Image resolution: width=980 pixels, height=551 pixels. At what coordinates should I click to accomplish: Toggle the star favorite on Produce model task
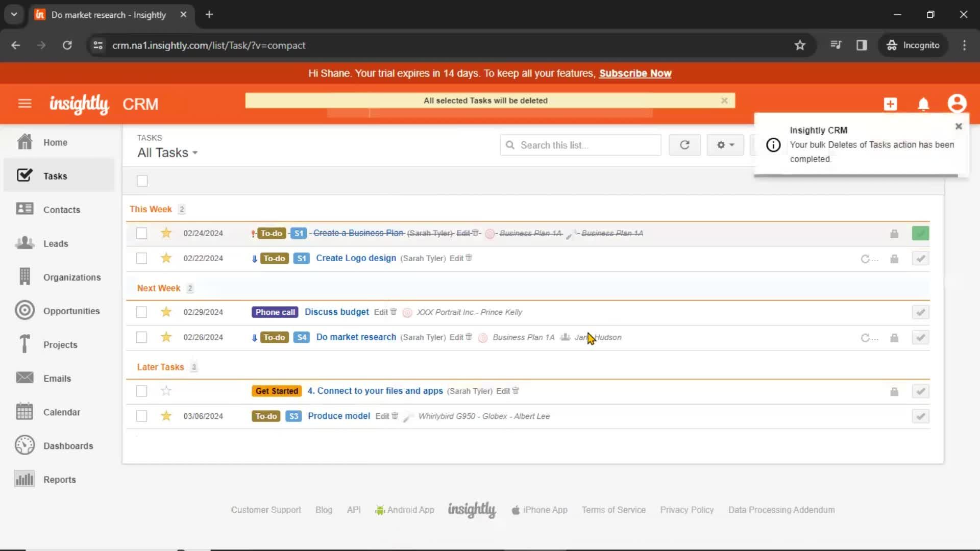pyautogui.click(x=165, y=416)
